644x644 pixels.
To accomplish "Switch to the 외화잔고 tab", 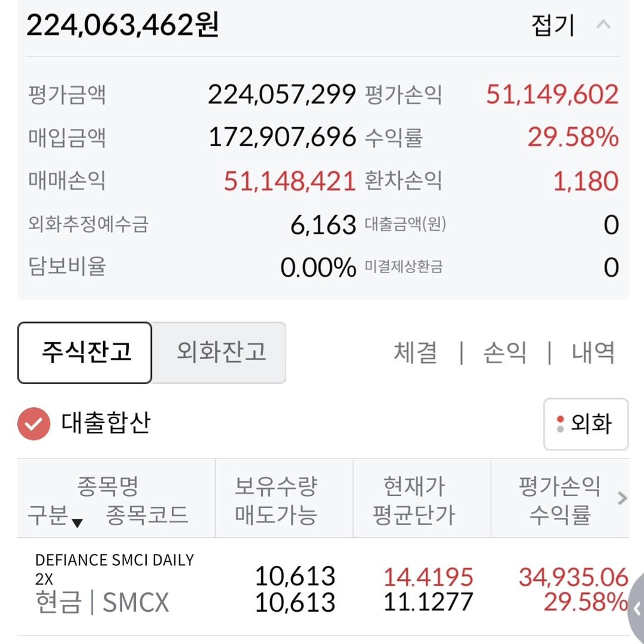I will (221, 352).
